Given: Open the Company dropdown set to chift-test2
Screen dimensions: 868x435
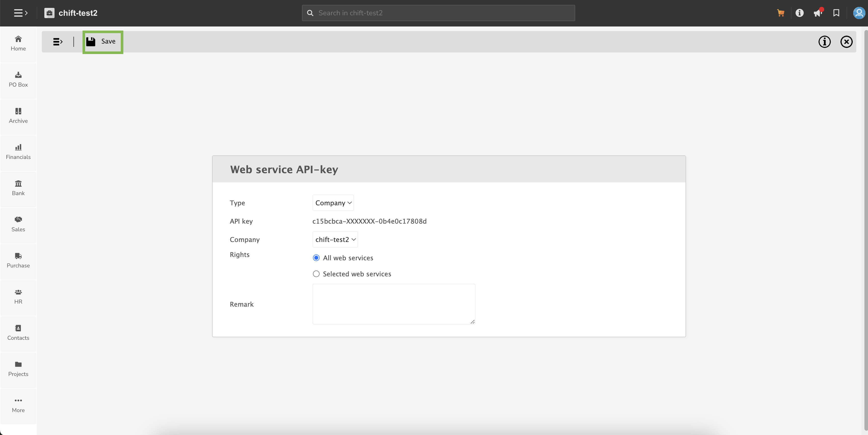Looking at the screenshot, I should coord(335,240).
